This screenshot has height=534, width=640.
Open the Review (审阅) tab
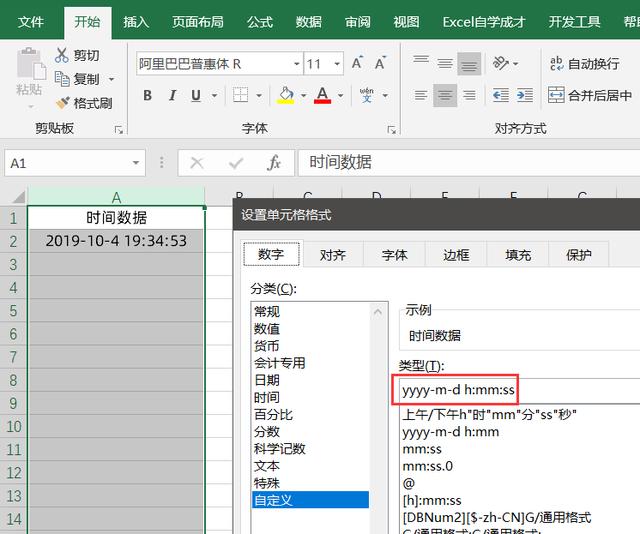[x=357, y=22]
